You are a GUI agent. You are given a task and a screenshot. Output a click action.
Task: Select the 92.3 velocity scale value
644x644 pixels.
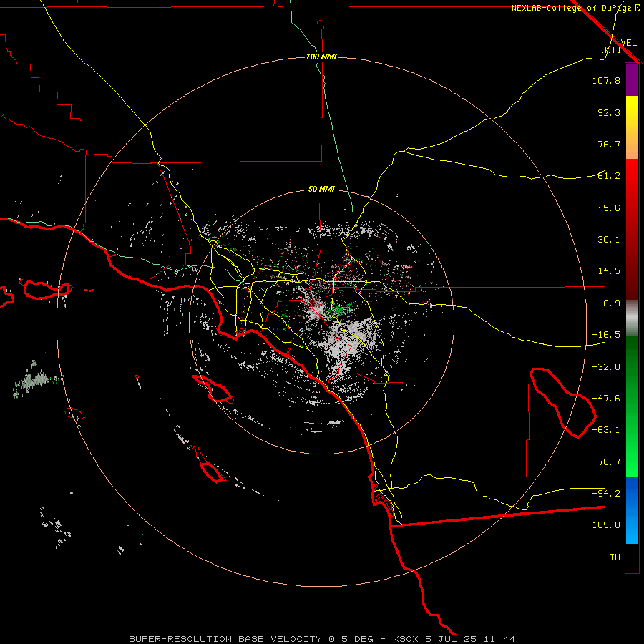click(609, 112)
